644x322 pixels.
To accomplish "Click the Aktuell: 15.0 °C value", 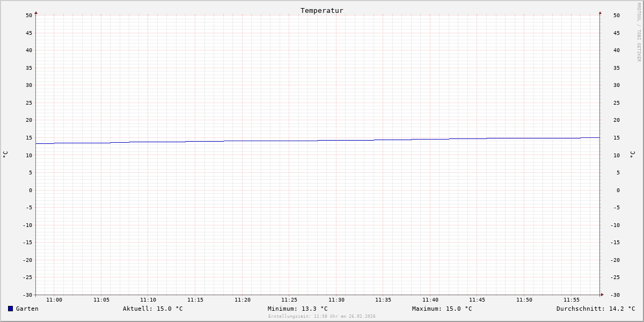I will click(153, 309).
